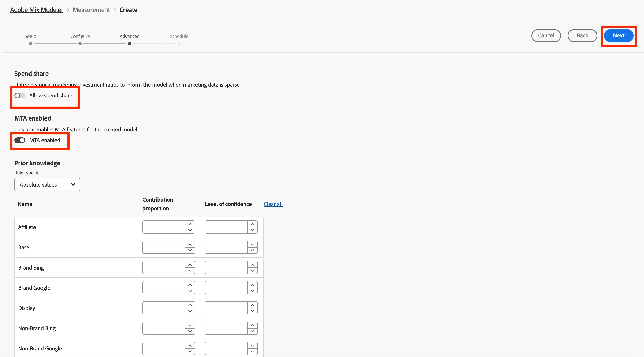
Task: Increase Non-Brand Google contribution proportion up arrow
Action: 190,345
